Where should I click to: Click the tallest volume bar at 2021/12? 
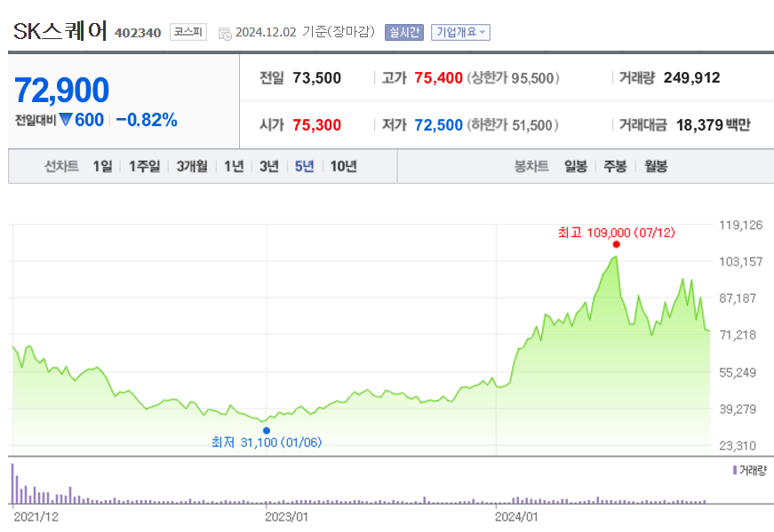[12, 484]
